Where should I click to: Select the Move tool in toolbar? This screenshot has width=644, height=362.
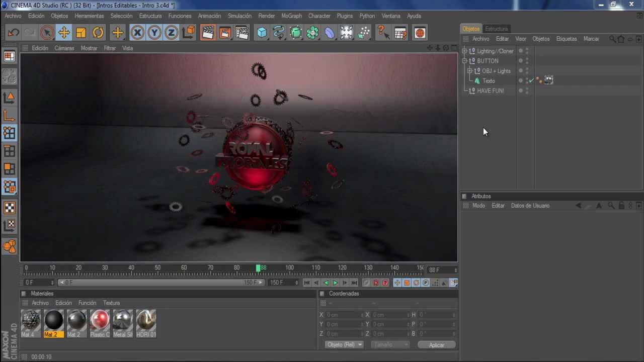click(64, 33)
